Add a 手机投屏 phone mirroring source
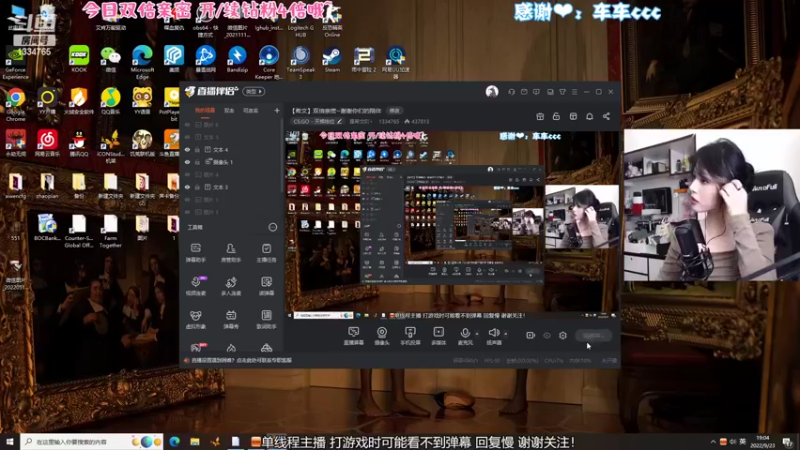The image size is (800, 450). pos(410,336)
